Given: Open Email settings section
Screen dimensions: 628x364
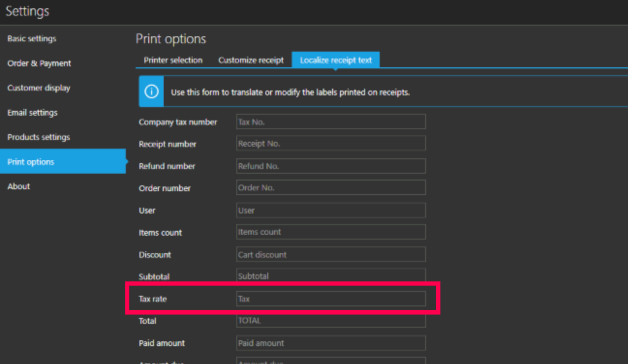Looking at the screenshot, I should (x=32, y=113).
